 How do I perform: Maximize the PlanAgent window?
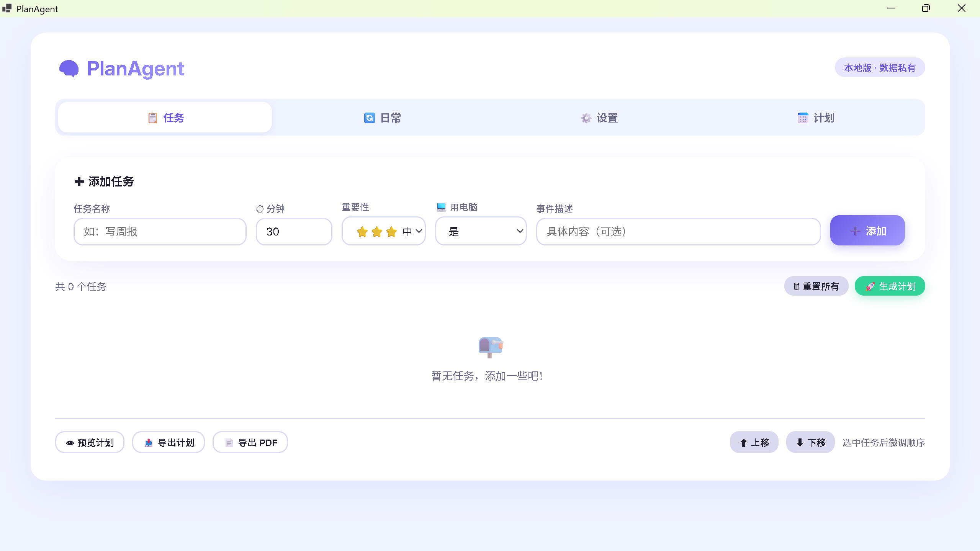pyautogui.click(x=926, y=8)
